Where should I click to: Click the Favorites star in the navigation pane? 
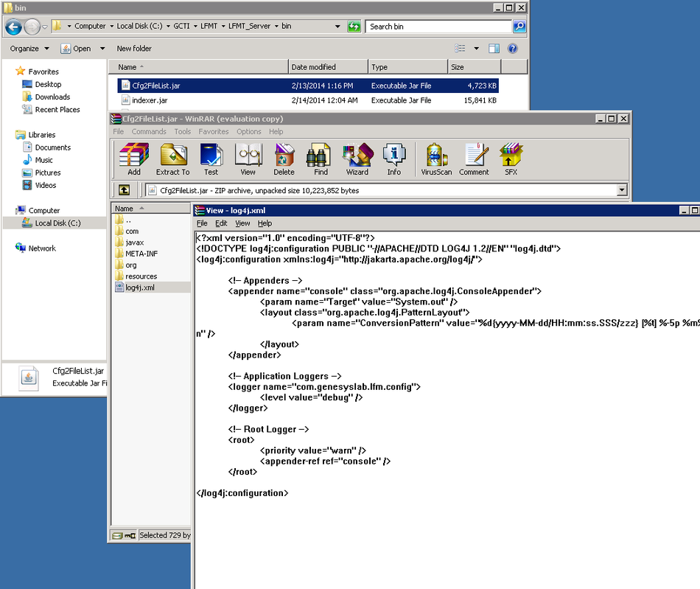tap(20, 71)
